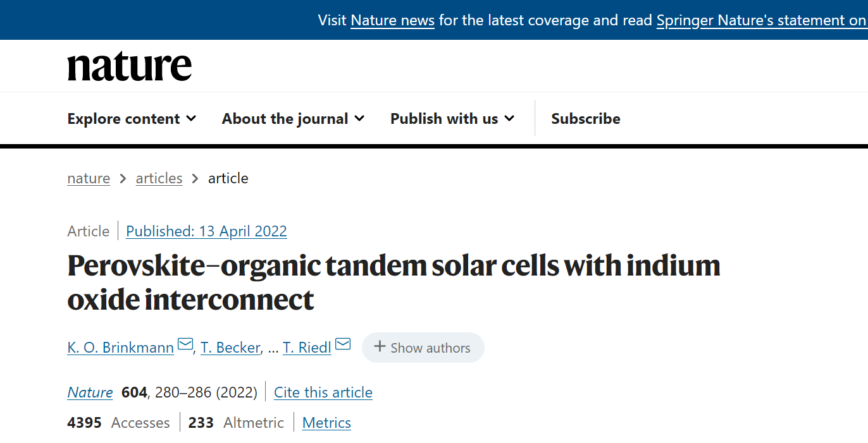Click the Cite this article link

pyautogui.click(x=323, y=392)
